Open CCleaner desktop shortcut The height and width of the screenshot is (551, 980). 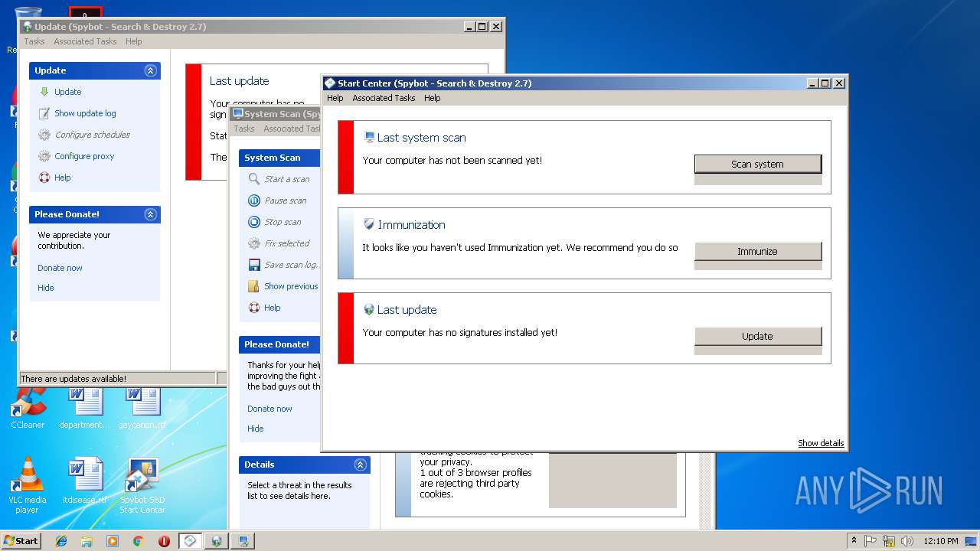tap(28, 409)
